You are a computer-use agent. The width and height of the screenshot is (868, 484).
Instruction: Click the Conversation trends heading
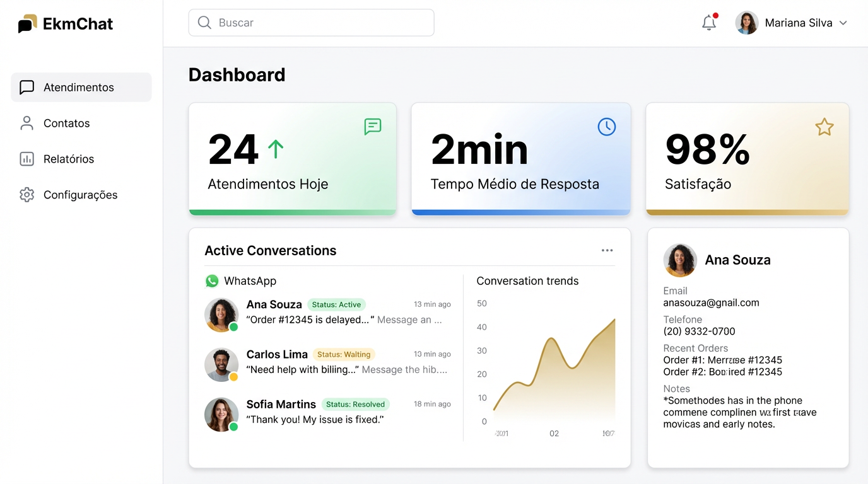tap(527, 281)
